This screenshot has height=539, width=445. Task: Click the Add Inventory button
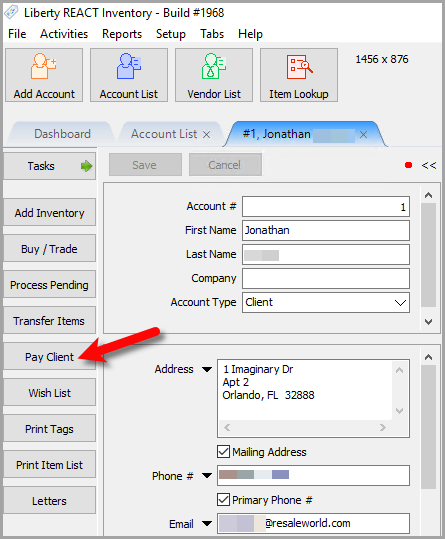coord(49,213)
